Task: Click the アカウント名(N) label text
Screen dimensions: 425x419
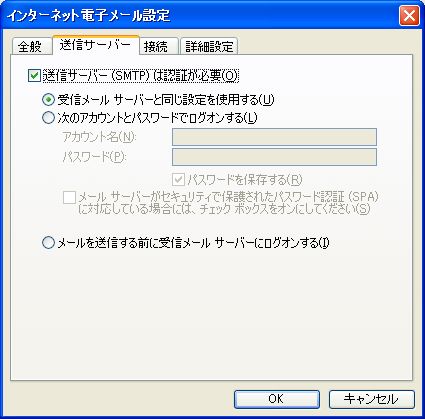Action: coord(99,137)
